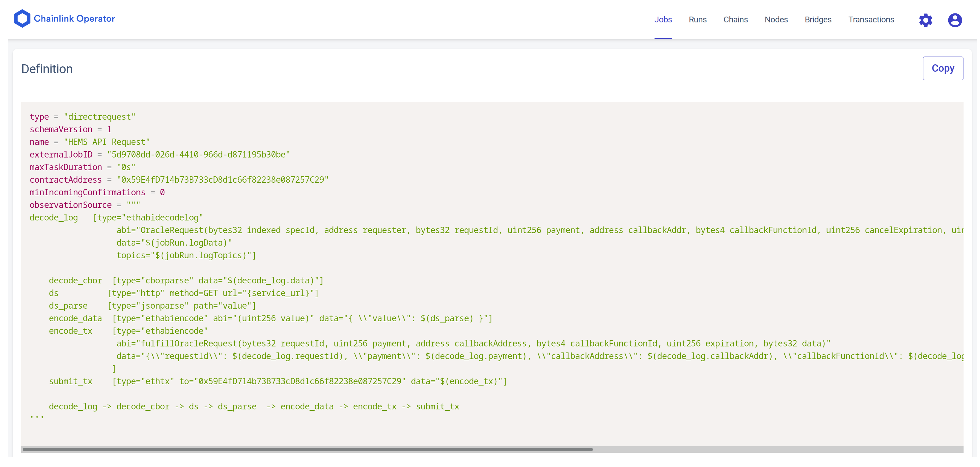Viewport: 980px width, 467px height.
Task: Click the externalJobID value text
Action: pyautogui.click(x=198, y=154)
